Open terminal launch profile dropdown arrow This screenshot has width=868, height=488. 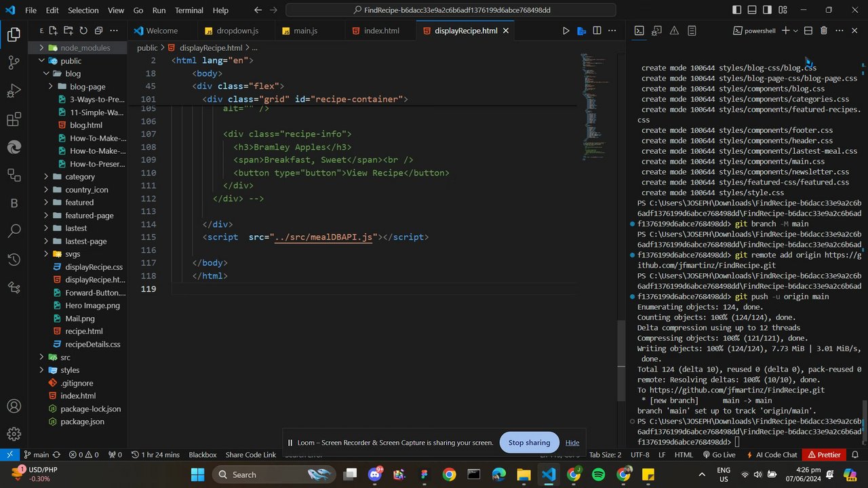point(795,30)
